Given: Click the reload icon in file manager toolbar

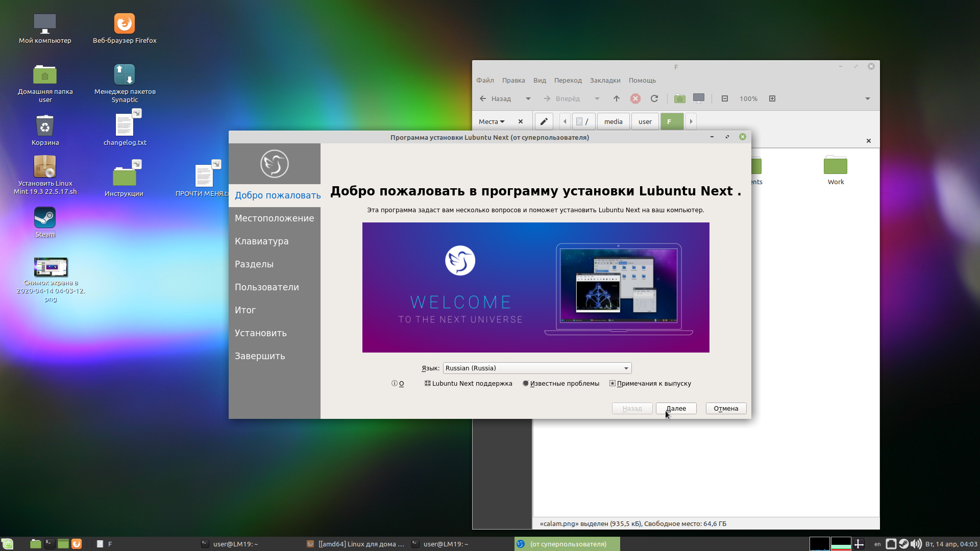Looking at the screenshot, I should point(654,98).
